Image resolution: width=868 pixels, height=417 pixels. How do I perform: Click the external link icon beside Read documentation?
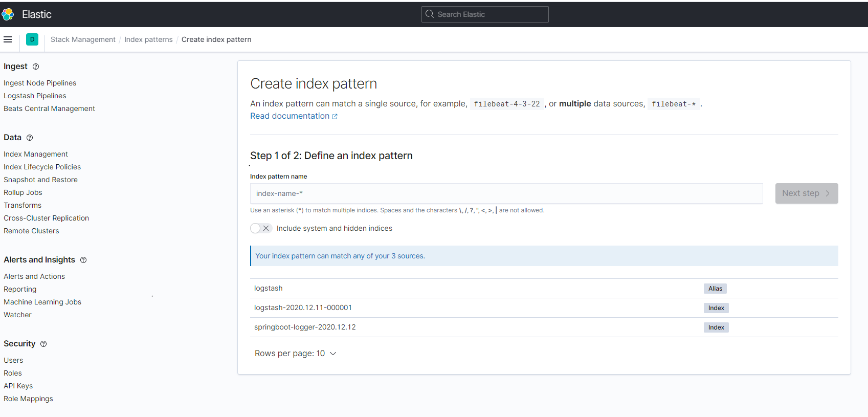coord(335,117)
